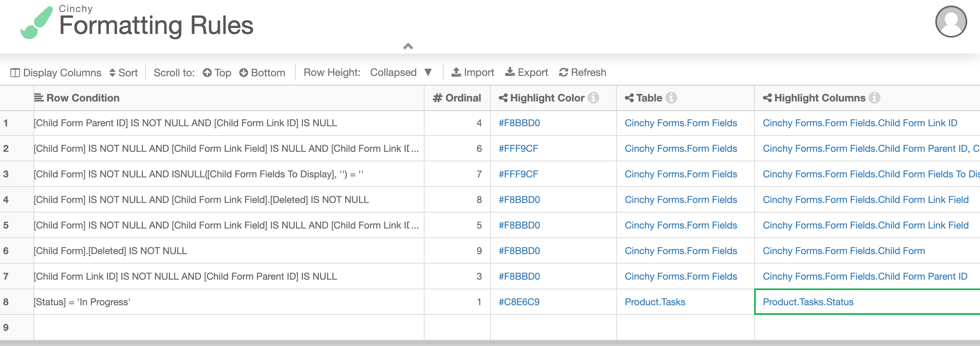980x346 pixels.
Task: Select ordinal value 4 in row 1
Action: (457, 123)
